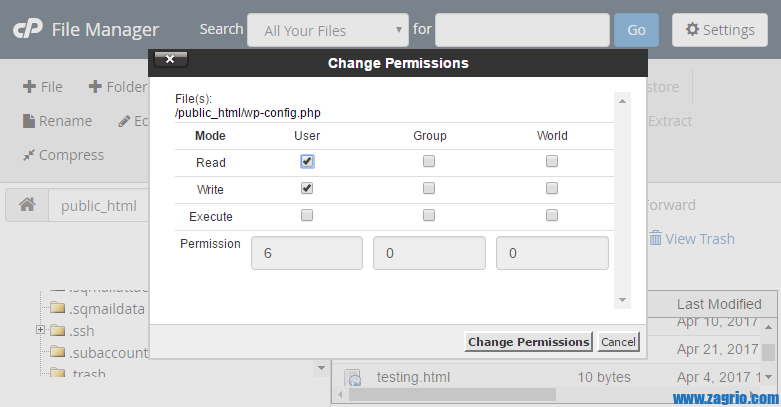
Task: Select the .sqmaildata folder in tree
Action: [107, 308]
